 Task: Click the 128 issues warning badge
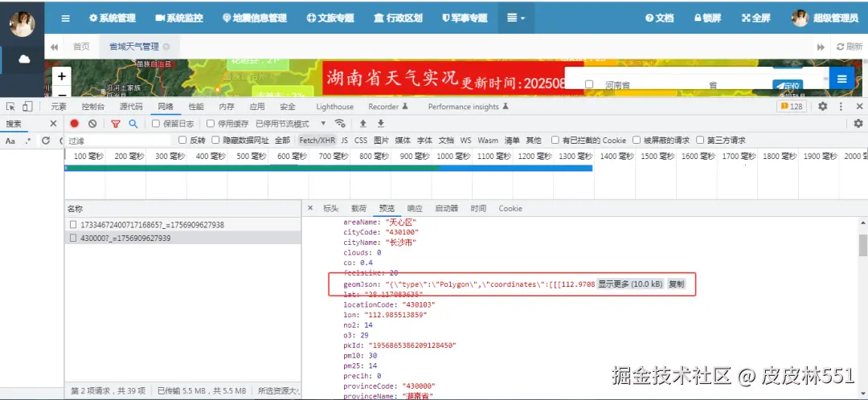tap(792, 107)
